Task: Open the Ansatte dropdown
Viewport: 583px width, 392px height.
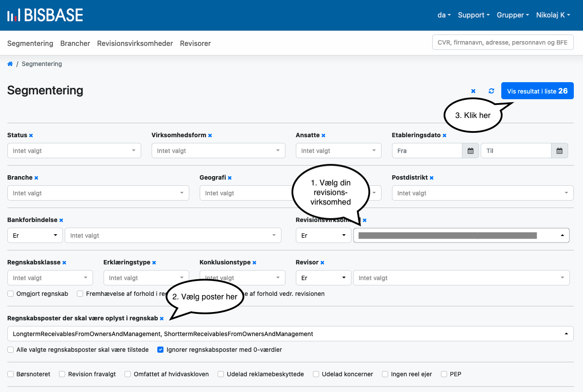Action: (x=339, y=151)
